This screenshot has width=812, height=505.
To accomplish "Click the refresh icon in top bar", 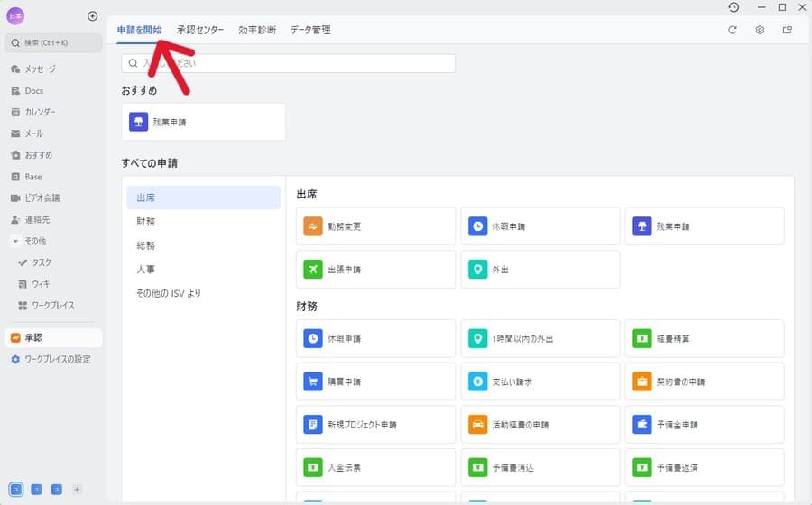I will pyautogui.click(x=733, y=30).
